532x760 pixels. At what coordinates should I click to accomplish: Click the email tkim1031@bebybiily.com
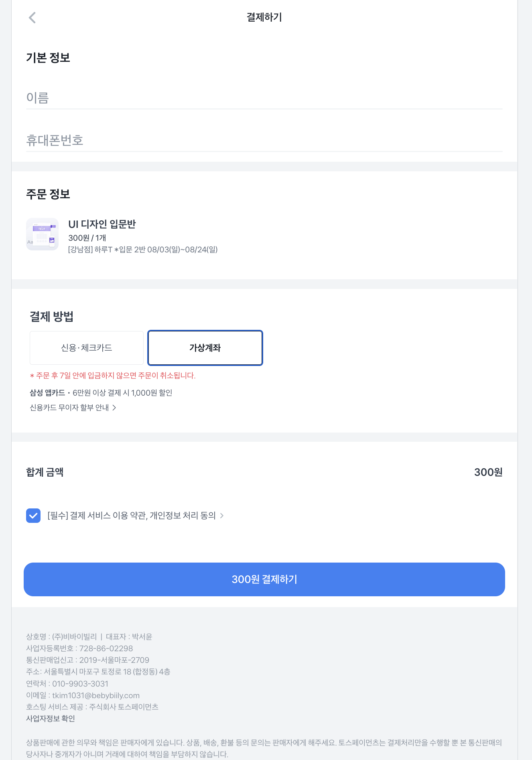click(96, 695)
